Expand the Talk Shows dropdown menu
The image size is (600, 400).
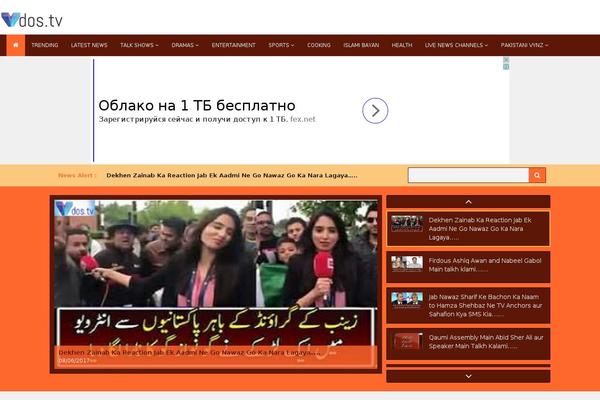click(x=139, y=45)
